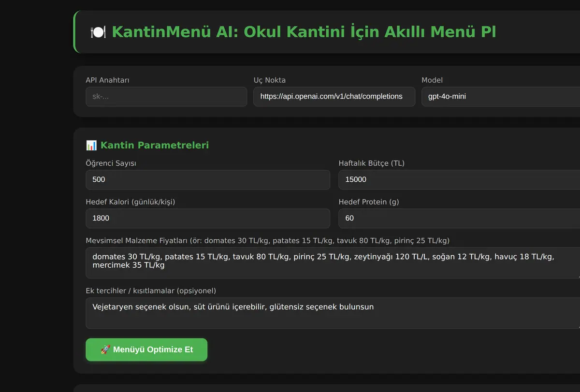Click the API Anahtarı label
Image resolution: width=580 pixels, height=392 pixels.
coord(107,80)
